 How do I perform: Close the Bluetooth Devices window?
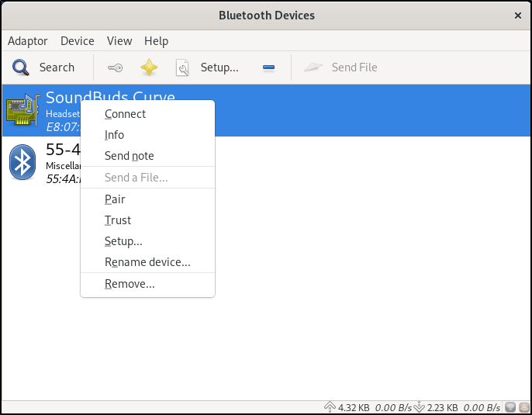coord(517,15)
